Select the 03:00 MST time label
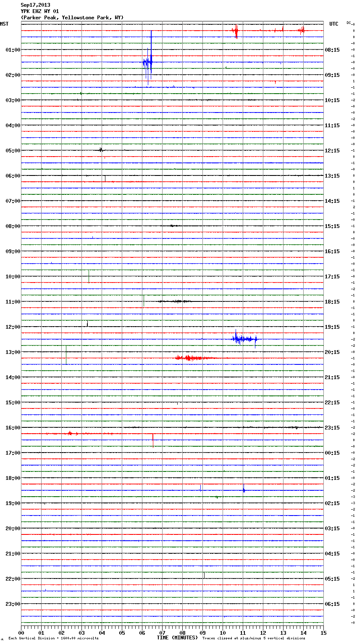 [13, 100]
